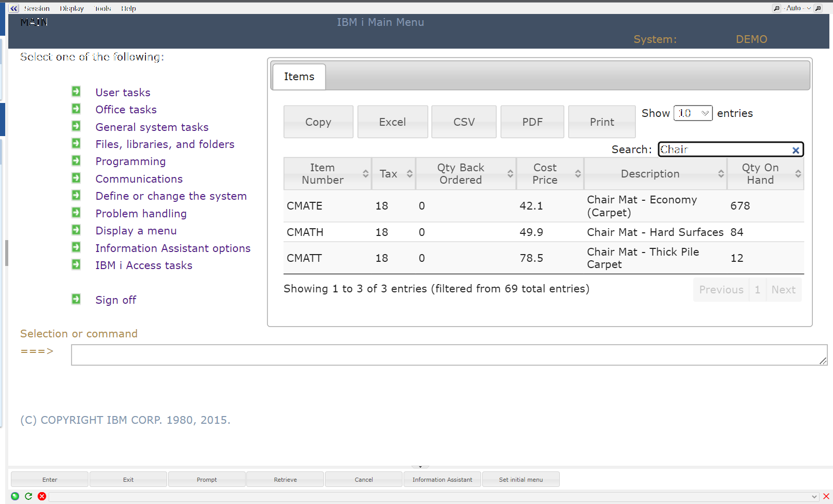Click the green arrow beside Sign off
The width and height of the screenshot is (833, 504).
[76, 299]
